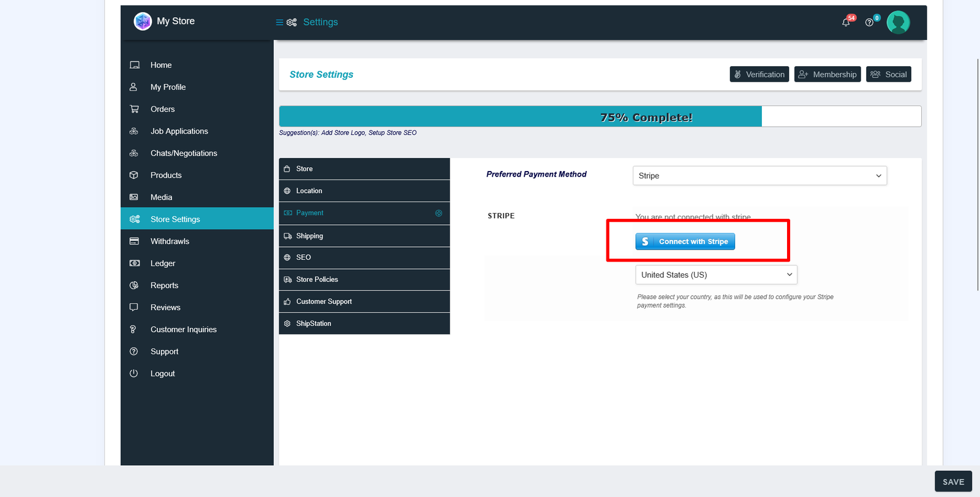Click the Stripe S icon on connect button

[x=645, y=242]
